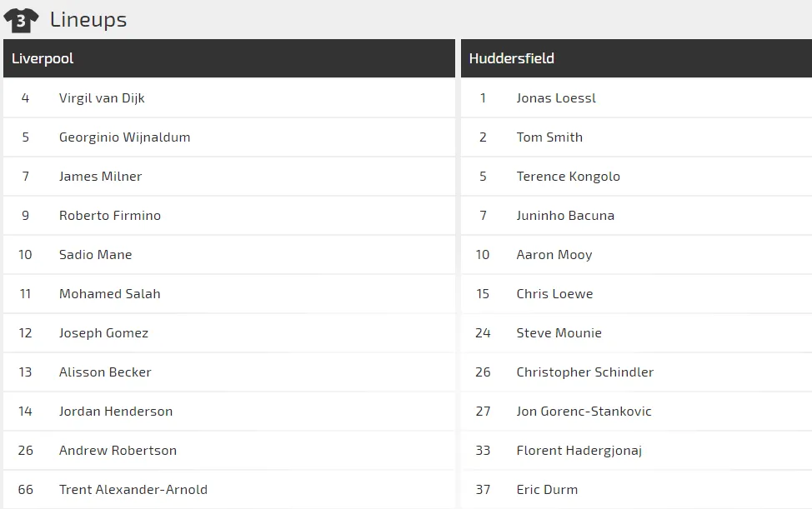812x509 pixels.
Task: Open Steve Mounie's player entry
Action: pos(559,333)
